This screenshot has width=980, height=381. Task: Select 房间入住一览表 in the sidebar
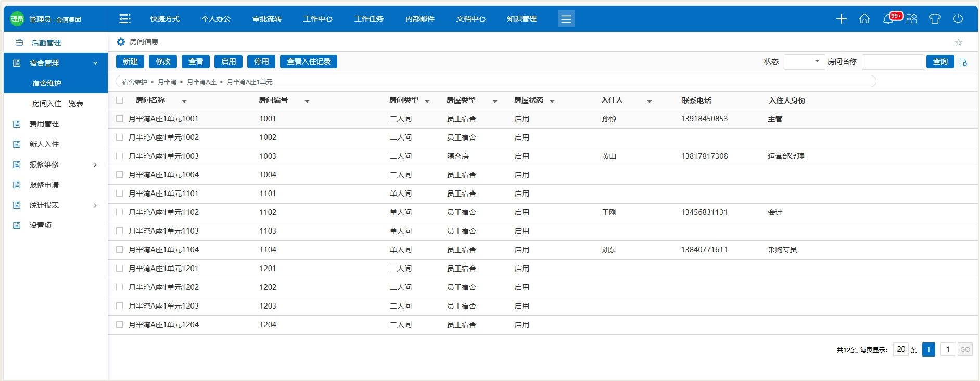coord(58,104)
